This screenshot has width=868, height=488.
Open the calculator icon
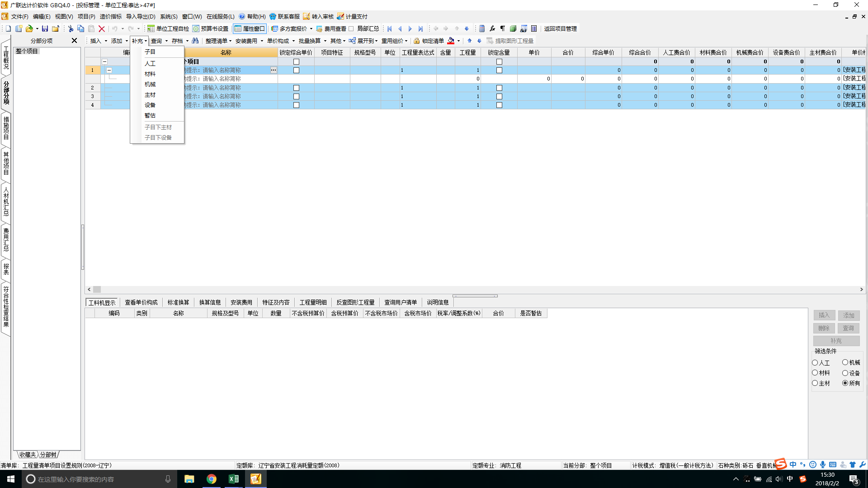pyautogui.click(x=482, y=28)
